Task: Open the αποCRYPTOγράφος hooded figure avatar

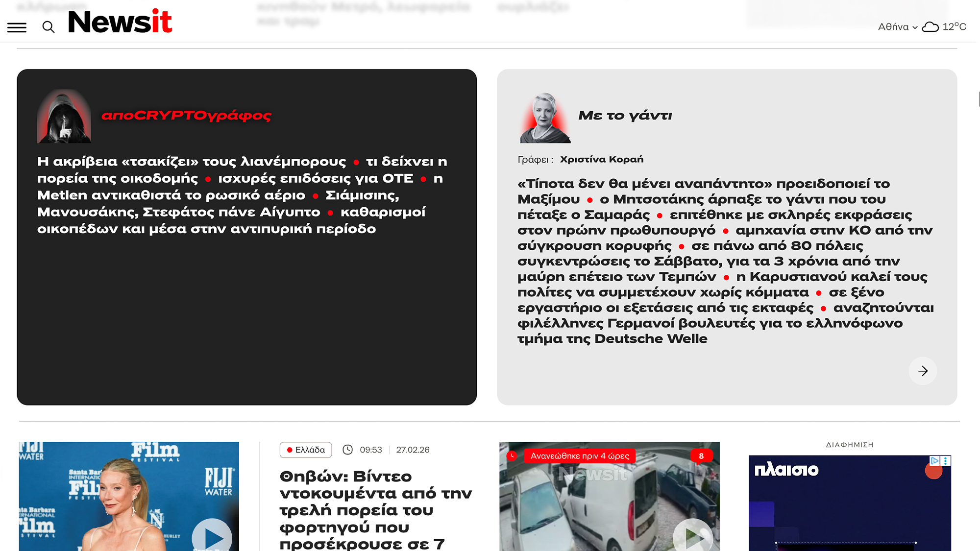Action: 64,116
